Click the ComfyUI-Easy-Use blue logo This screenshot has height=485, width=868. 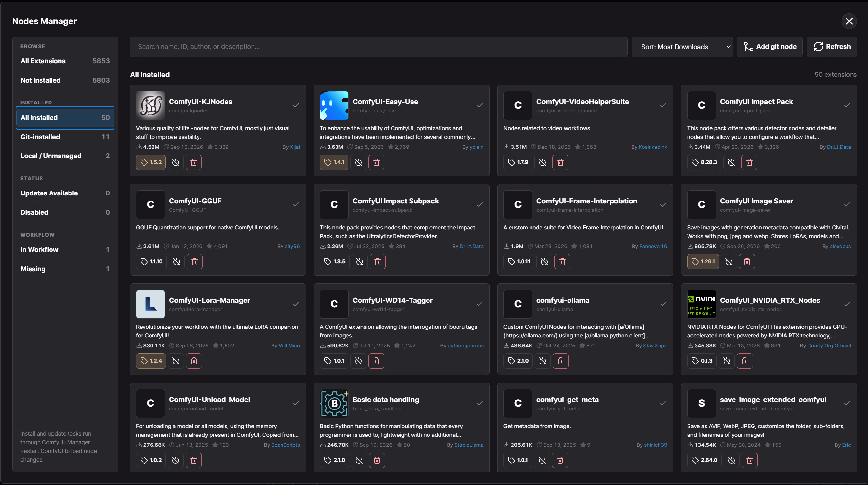coord(334,105)
